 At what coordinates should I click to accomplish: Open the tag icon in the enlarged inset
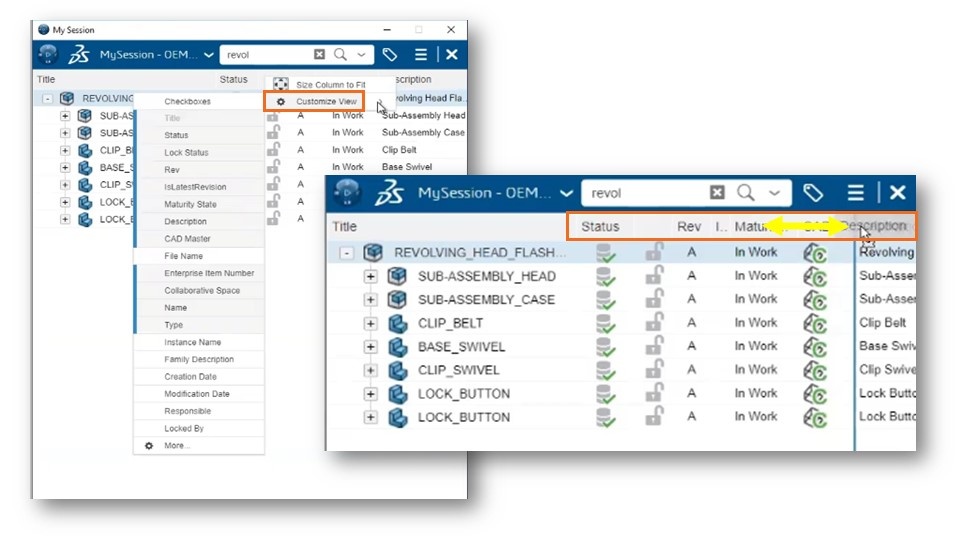812,193
